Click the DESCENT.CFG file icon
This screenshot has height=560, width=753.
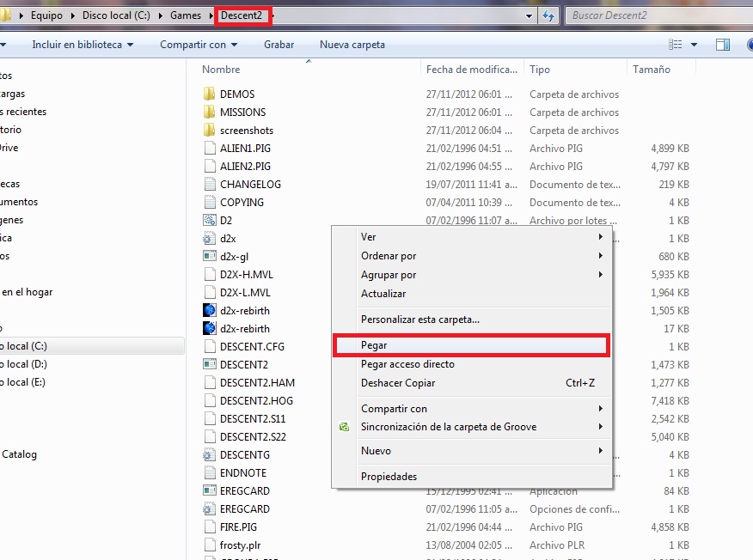(x=210, y=346)
